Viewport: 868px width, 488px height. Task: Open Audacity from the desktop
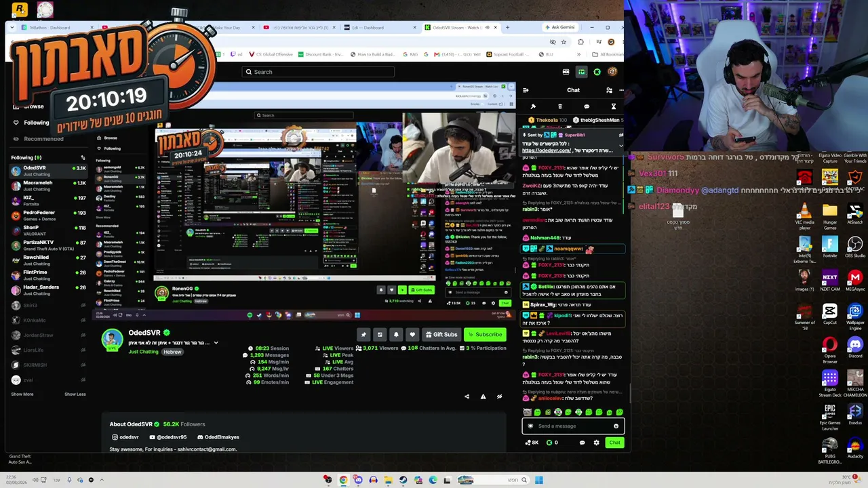point(855,449)
